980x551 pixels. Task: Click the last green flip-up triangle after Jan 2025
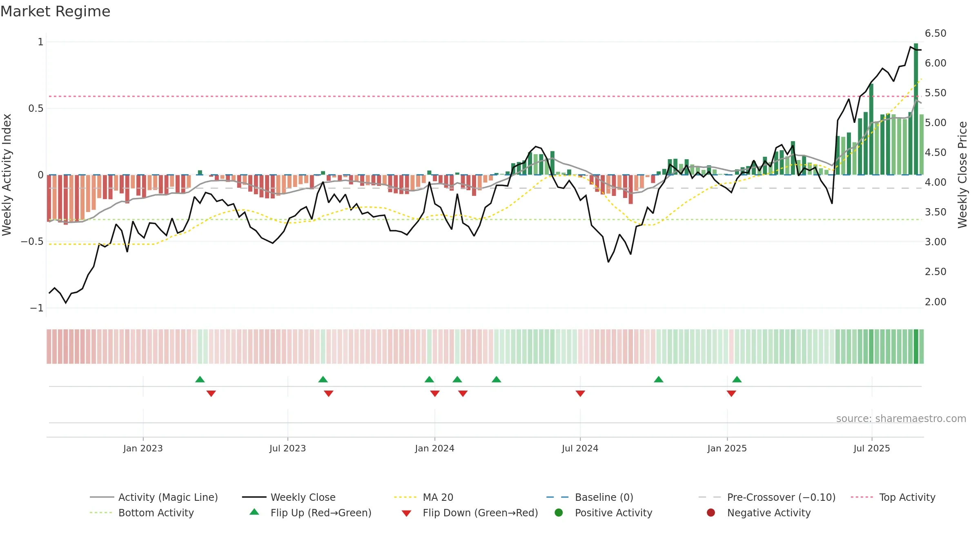737,380
